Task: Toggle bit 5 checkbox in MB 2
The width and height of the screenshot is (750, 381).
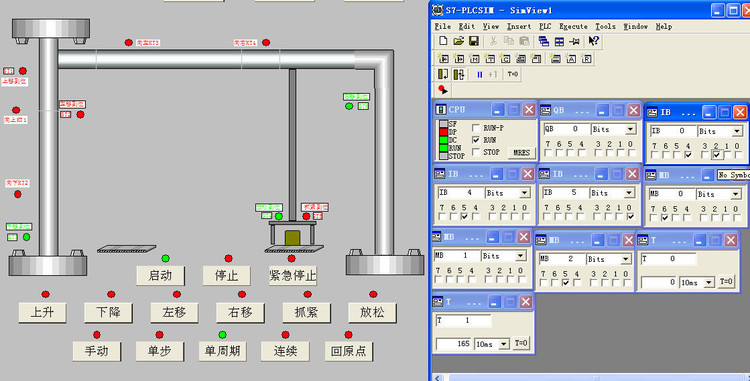Action: pos(566,283)
